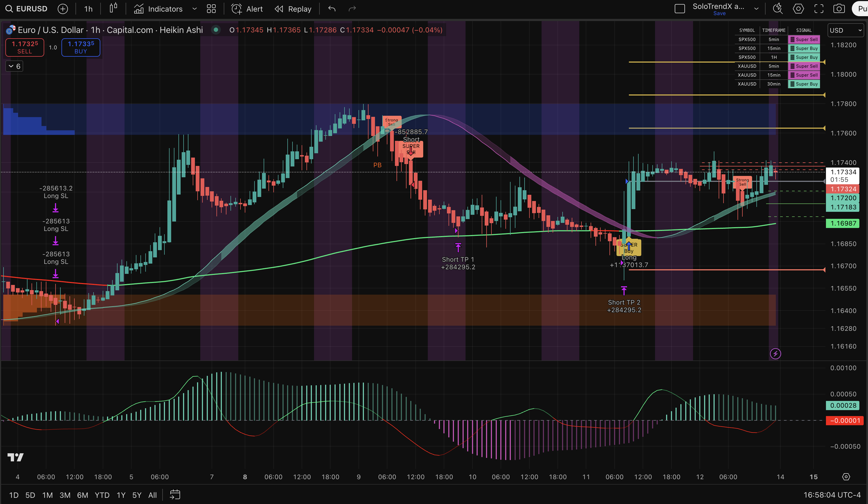
Task: Enter fullscreen mode icon
Action: (819, 9)
